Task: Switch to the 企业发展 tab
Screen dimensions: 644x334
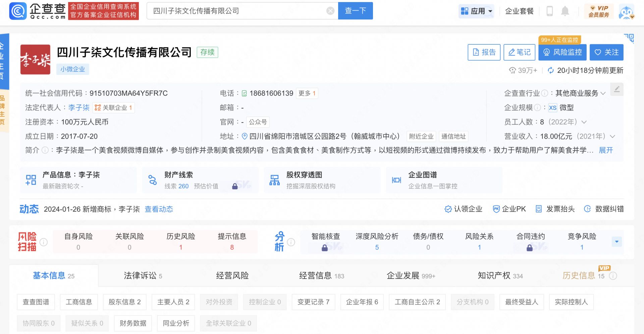Action: 411,276
